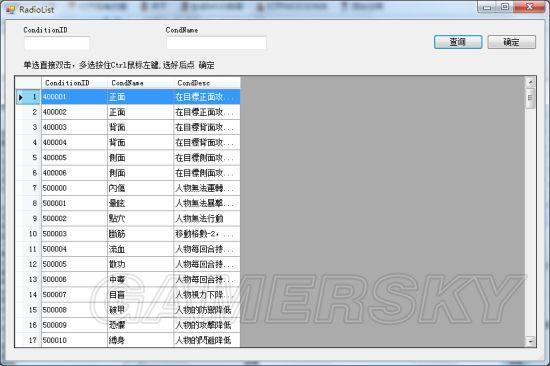Sort by the CondName column header
This screenshot has width=550, height=366.
pyautogui.click(x=140, y=83)
